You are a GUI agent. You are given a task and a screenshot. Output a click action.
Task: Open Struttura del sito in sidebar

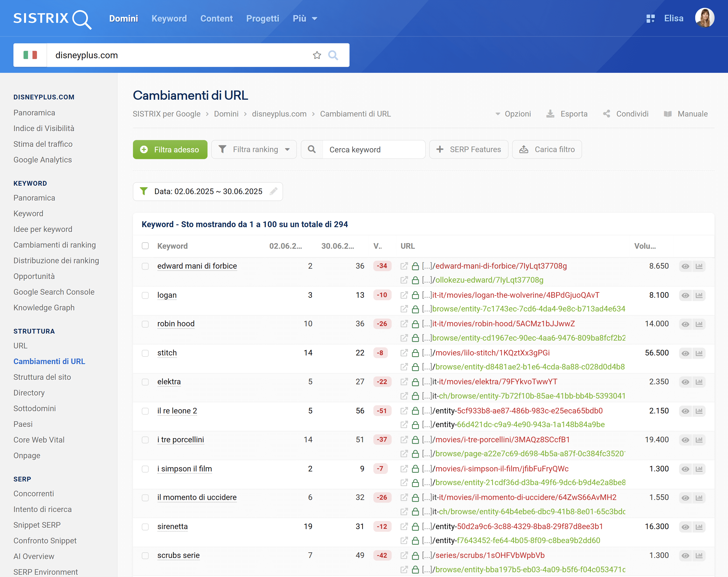coord(42,377)
